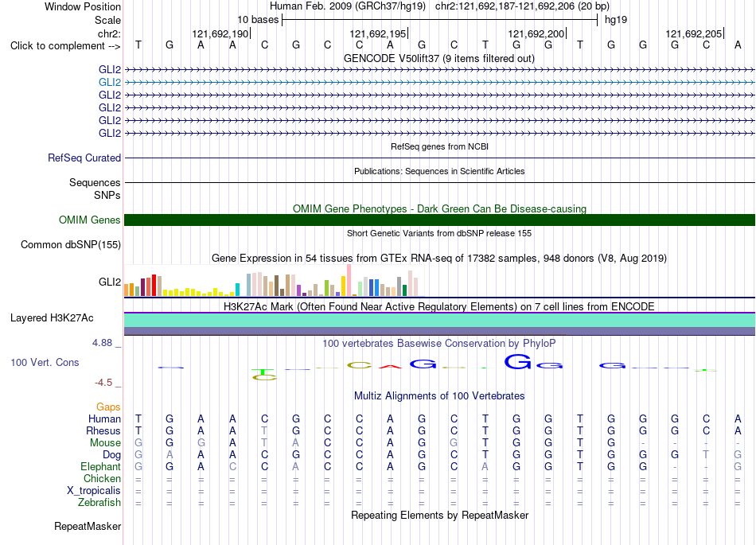Select the Zebrafish species row label
This screenshot has height=545, width=756.
(x=99, y=502)
